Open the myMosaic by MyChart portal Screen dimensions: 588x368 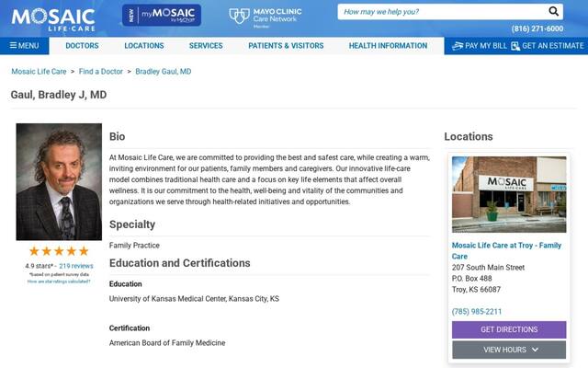(x=162, y=15)
